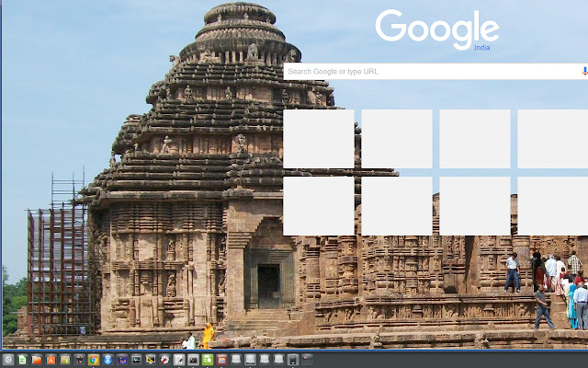Open the wrench and gear settings icon
This screenshot has width=588, height=368.
tap(165, 360)
